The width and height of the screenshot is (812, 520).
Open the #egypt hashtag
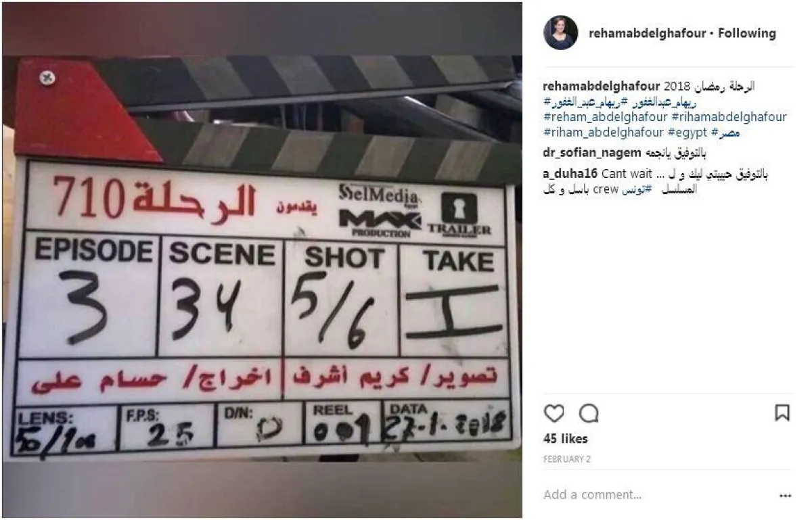pyautogui.click(x=687, y=133)
